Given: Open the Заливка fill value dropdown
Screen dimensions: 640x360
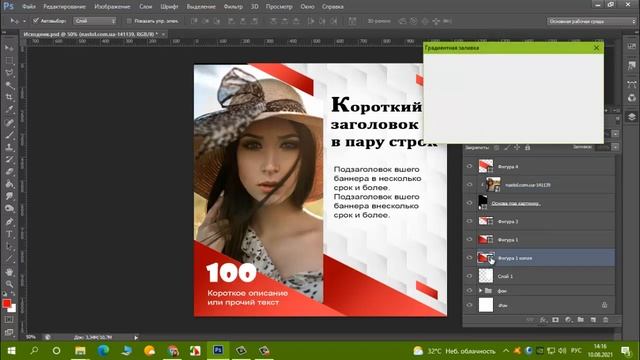Looking at the screenshot, I should click(x=615, y=147).
